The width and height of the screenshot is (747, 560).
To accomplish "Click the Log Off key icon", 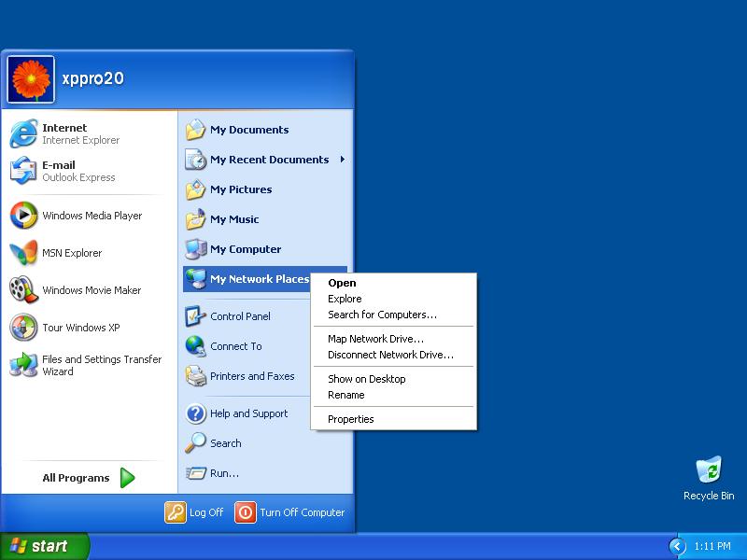I will click(x=176, y=512).
